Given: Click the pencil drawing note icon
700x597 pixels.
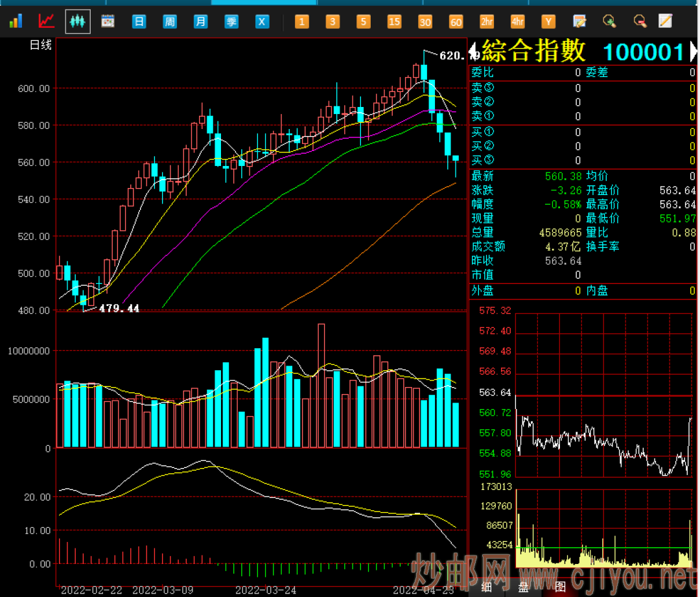Looking at the screenshot, I should tap(665, 21).
